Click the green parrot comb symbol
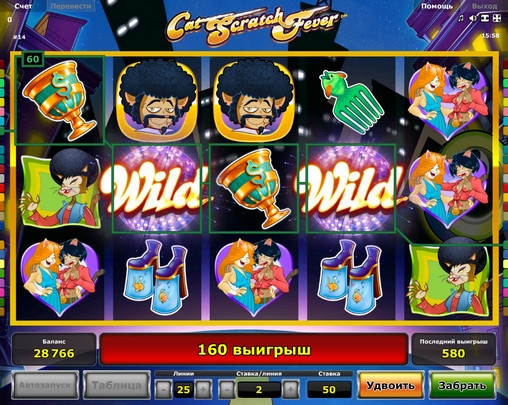The width and height of the screenshot is (508, 405). (x=350, y=101)
